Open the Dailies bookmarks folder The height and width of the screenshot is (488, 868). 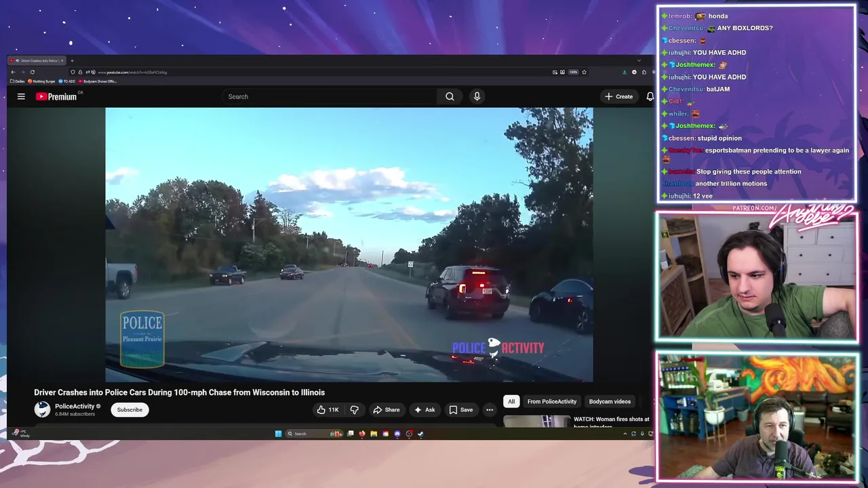tap(18, 81)
